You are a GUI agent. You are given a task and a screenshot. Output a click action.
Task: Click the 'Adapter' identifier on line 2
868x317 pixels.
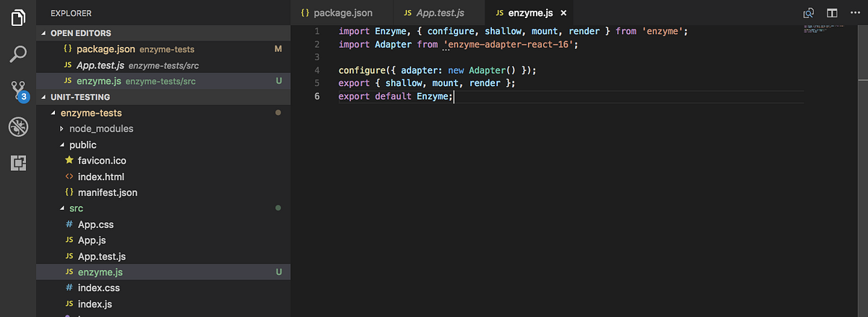[395, 44]
